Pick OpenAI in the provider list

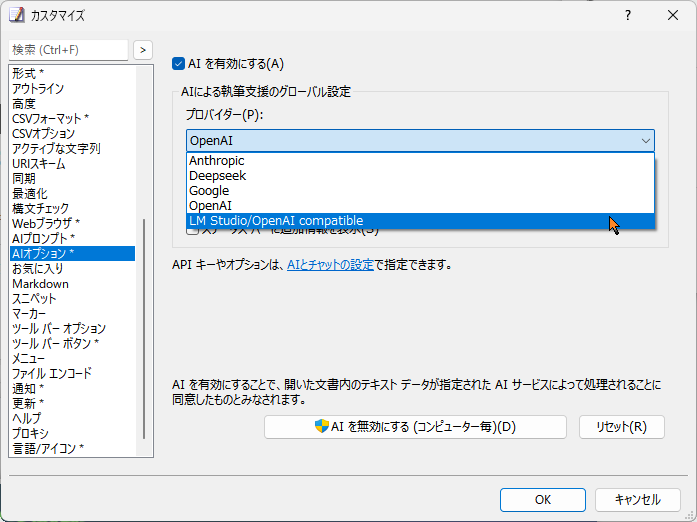coord(420,206)
